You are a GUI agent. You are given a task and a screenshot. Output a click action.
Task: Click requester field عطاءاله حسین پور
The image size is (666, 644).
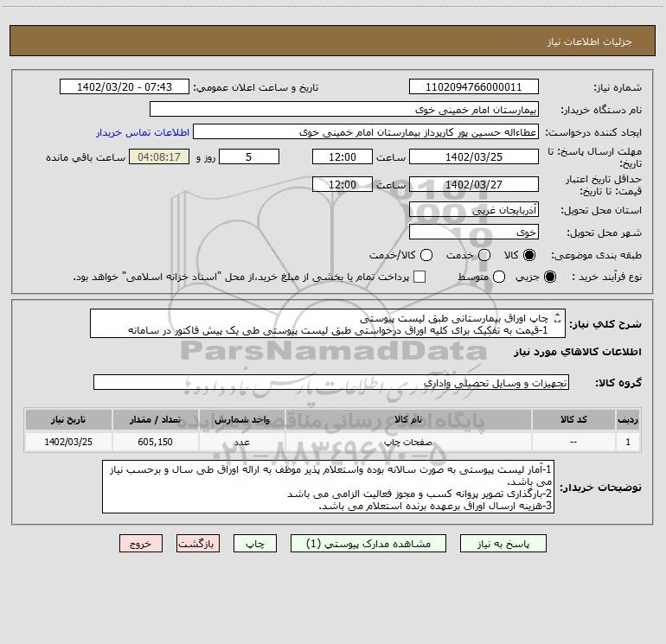[366, 132]
